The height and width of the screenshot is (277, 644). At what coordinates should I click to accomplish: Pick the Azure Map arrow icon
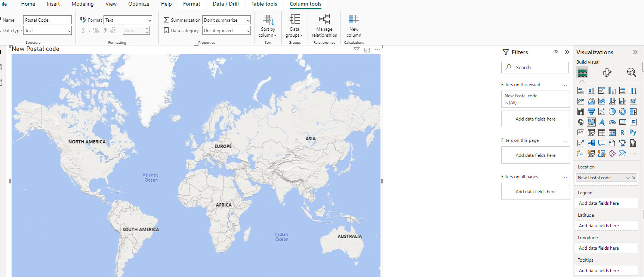click(601, 122)
